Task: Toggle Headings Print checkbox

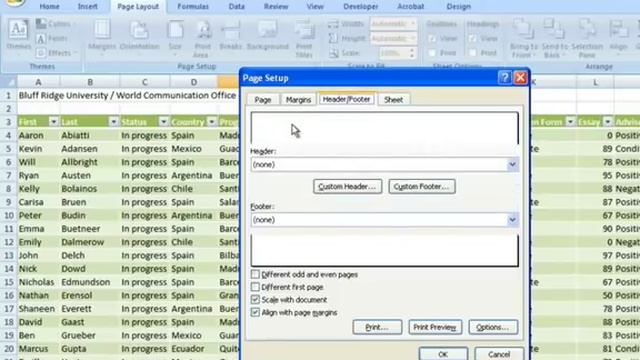Action: coord(473,53)
